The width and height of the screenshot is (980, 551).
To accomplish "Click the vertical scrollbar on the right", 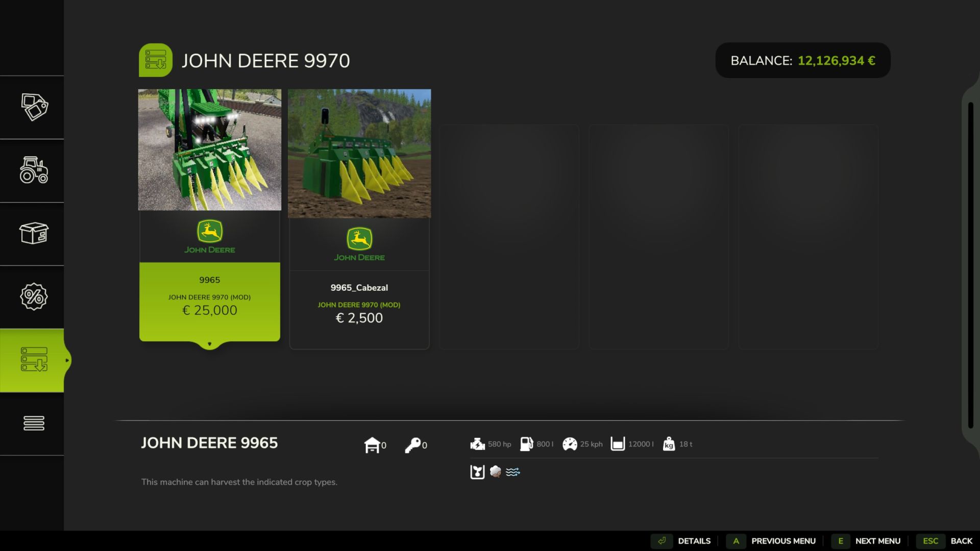I will click(970, 265).
